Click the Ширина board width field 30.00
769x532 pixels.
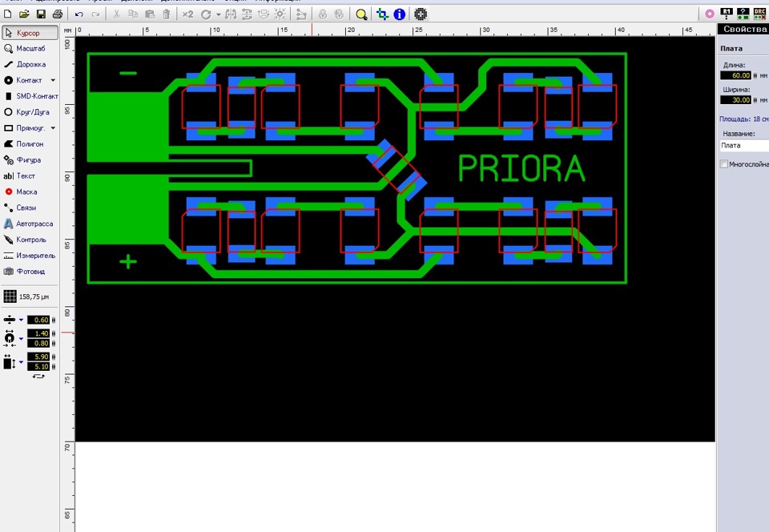tap(735, 100)
